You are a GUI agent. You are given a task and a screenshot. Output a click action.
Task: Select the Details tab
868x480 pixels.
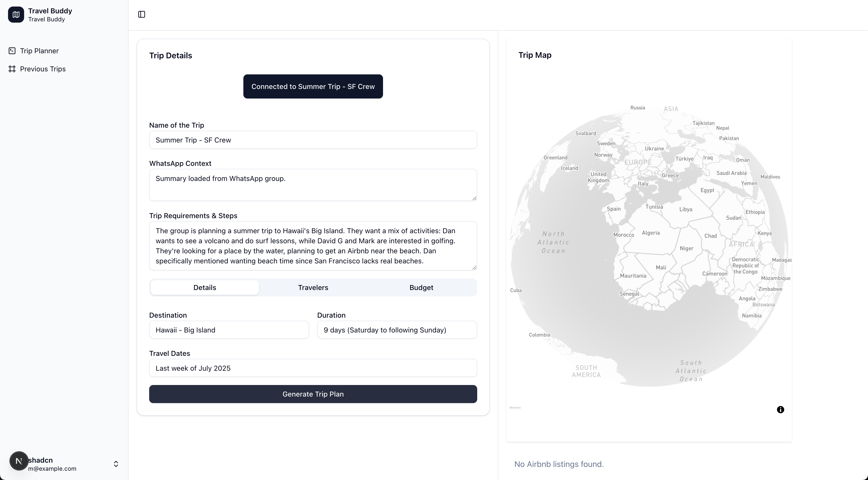[204, 287]
